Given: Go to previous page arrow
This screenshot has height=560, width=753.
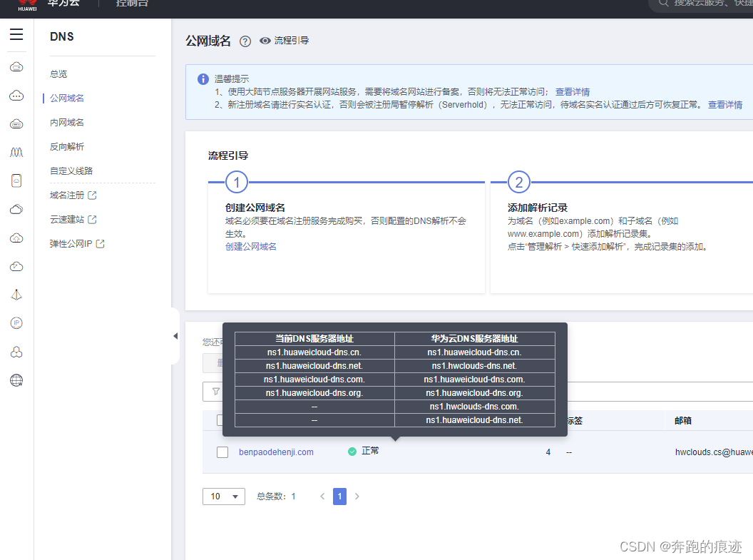Looking at the screenshot, I should pyautogui.click(x=322, y=497).
